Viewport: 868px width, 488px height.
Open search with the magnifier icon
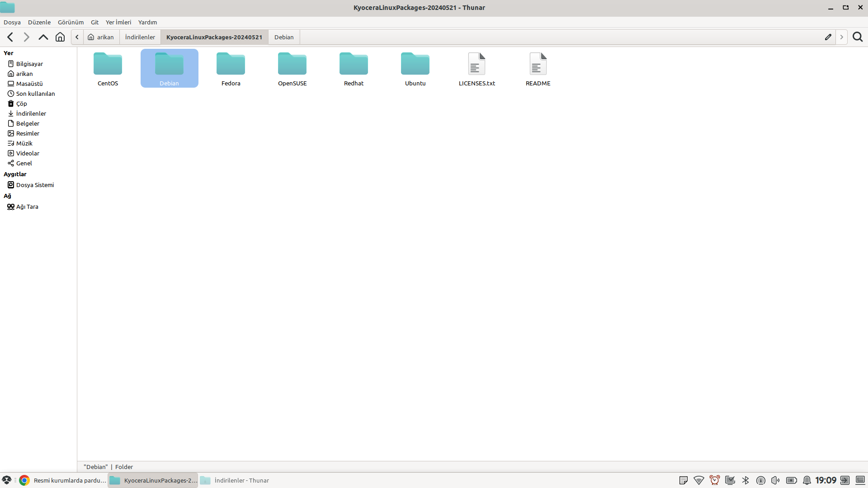pyautogui.click(x=858, y=37)
